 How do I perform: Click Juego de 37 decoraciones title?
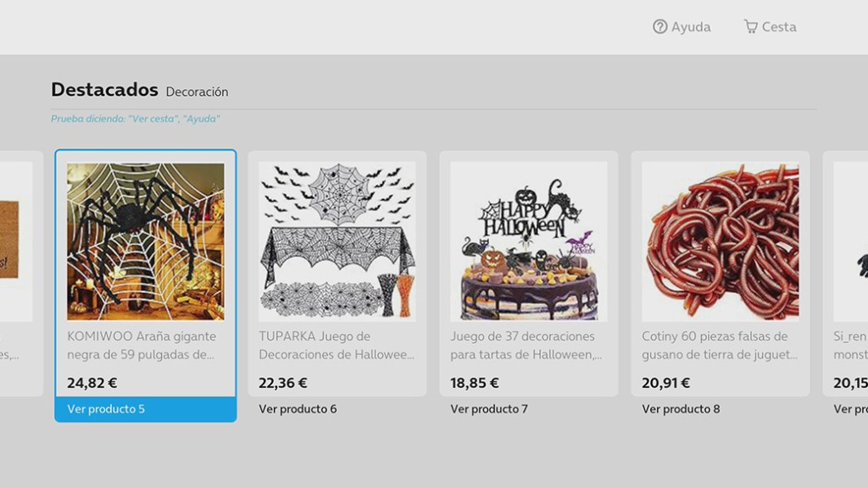click(526, 346)
